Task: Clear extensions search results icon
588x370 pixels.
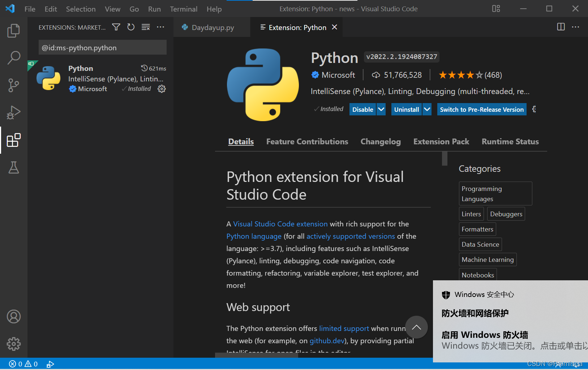Action: pos(146,27)
